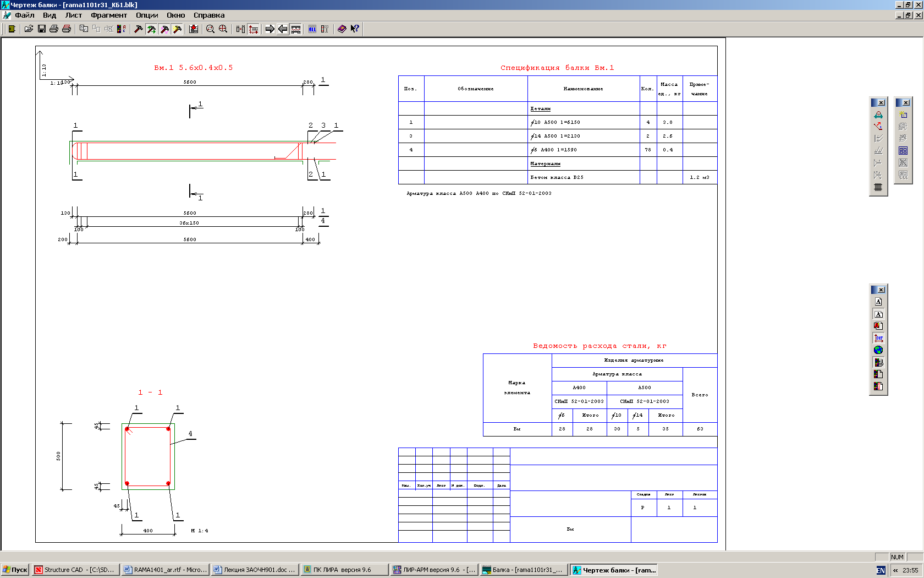
Task: Click the railing grid icon in right palette
Action: [x=878, y=187]
